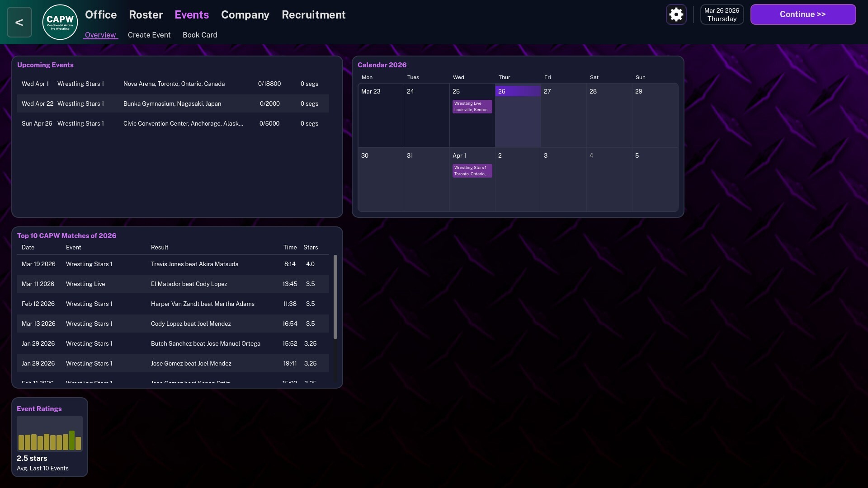The image size is (868, 488).
Task: Click the Wrestling Live calendar entry on Mar 25
Action: coord(472,107)
